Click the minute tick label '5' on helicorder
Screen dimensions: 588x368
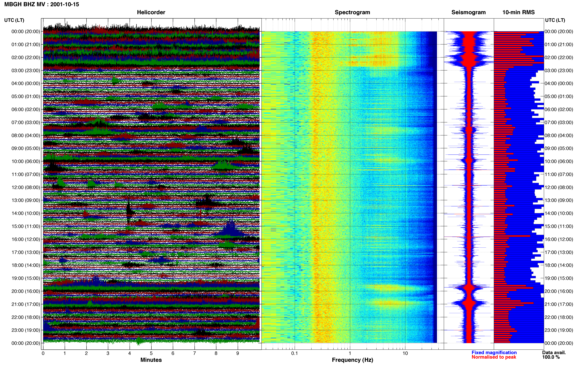click(x=151, y=353)
